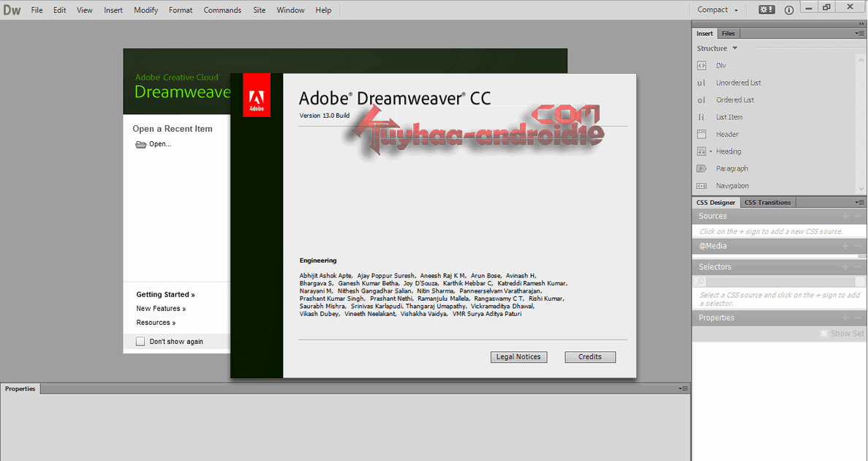Click Insert panel scrollbar up arrow
868x461 pixels.
coord(861,59)
